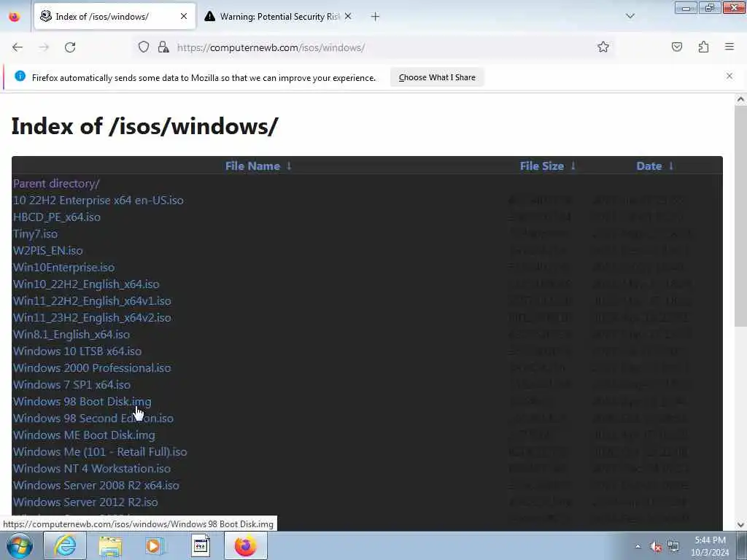The width and height of the screenshot is (747, 560).
Task: Click Windows 2000 Professional.iso
Action: tap(92, 367)
